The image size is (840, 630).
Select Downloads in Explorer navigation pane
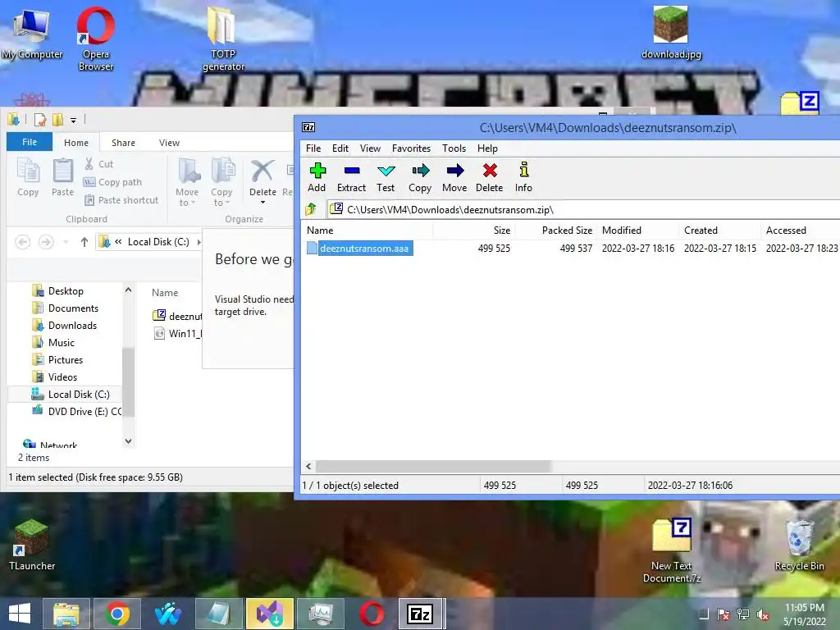65,325
